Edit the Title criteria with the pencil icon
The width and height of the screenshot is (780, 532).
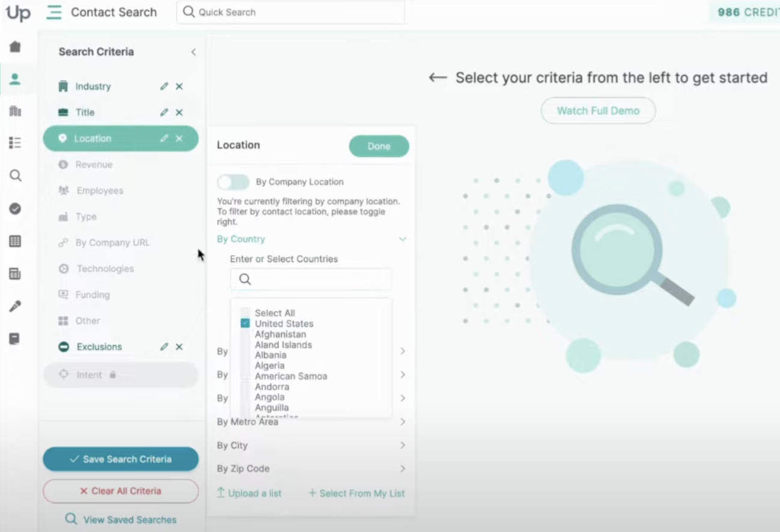164,112
